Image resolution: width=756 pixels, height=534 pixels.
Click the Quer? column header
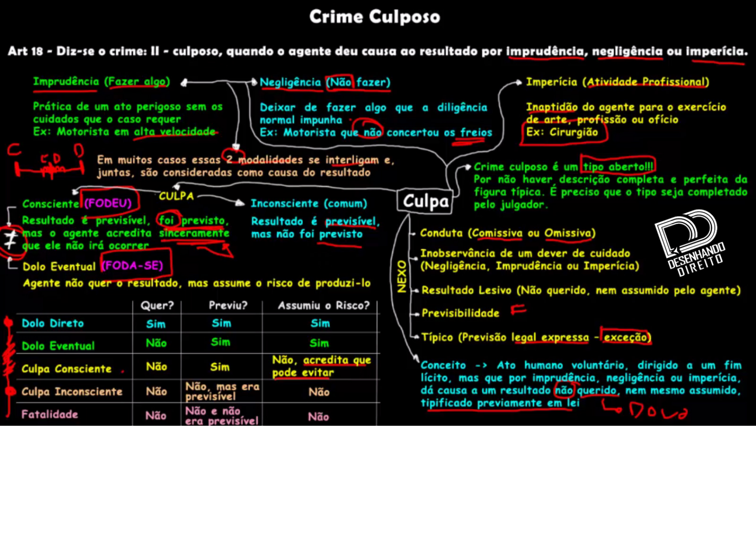pos(157,306)
